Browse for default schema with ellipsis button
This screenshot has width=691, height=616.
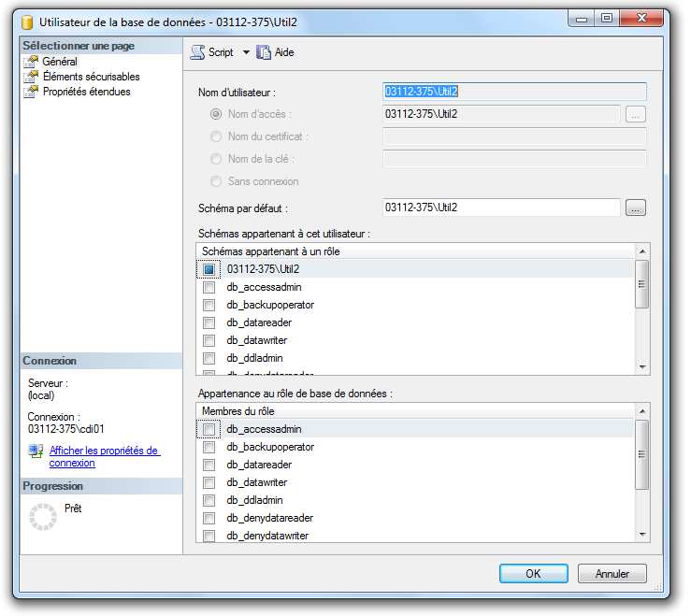[x=636, y=208]
